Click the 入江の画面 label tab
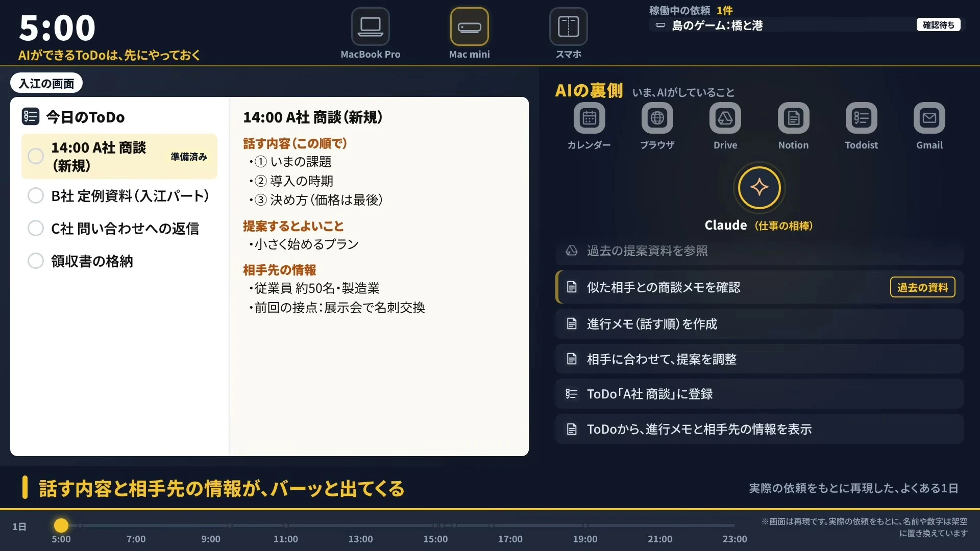 [x=46, y=83]
